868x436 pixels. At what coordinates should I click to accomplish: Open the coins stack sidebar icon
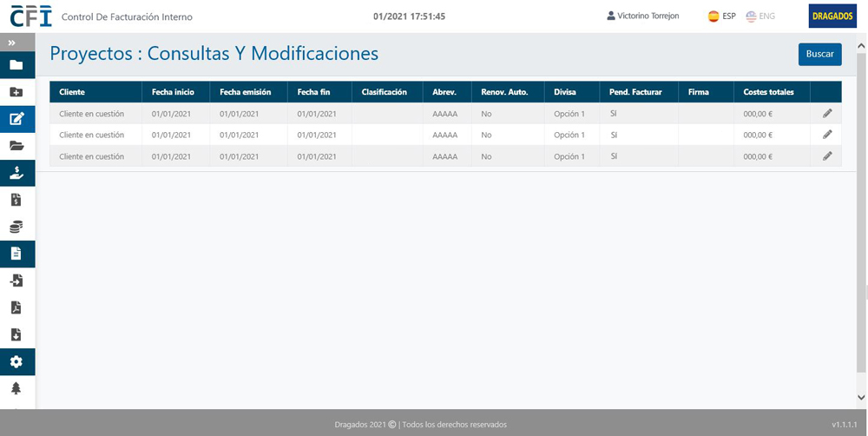click(x=16, y=227)
